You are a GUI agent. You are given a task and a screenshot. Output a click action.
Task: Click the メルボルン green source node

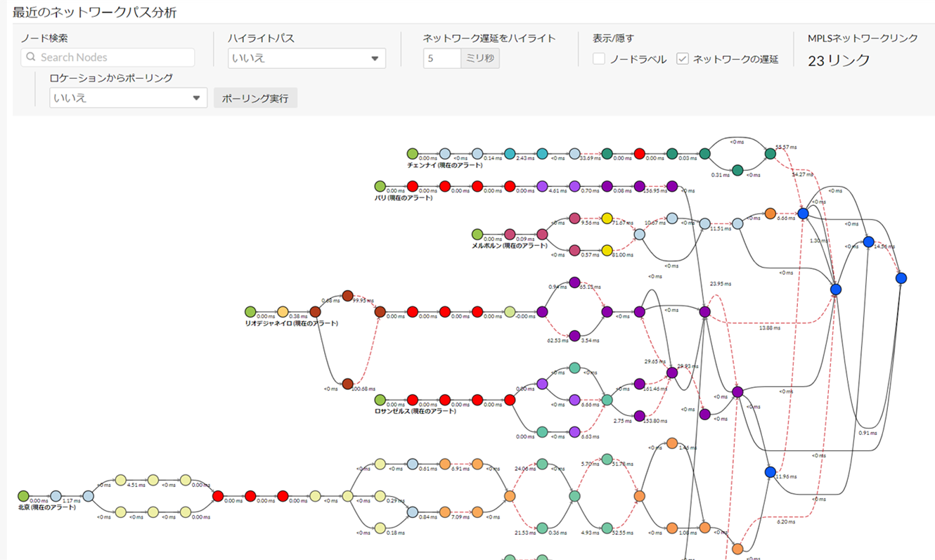(x=477, y=234)
